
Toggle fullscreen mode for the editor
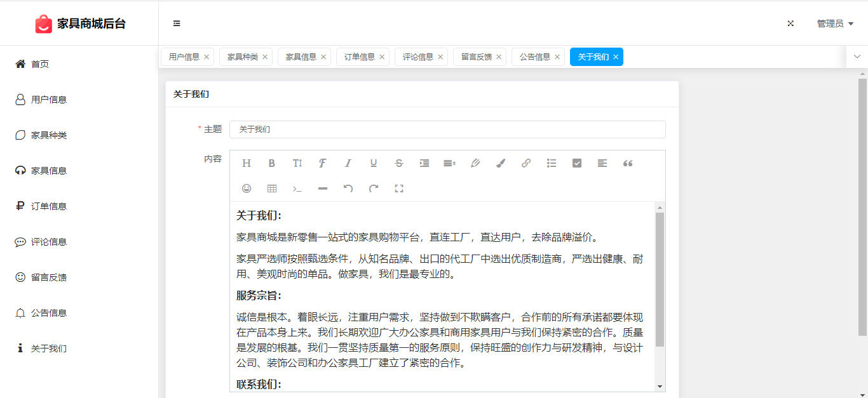coord(399,189)
